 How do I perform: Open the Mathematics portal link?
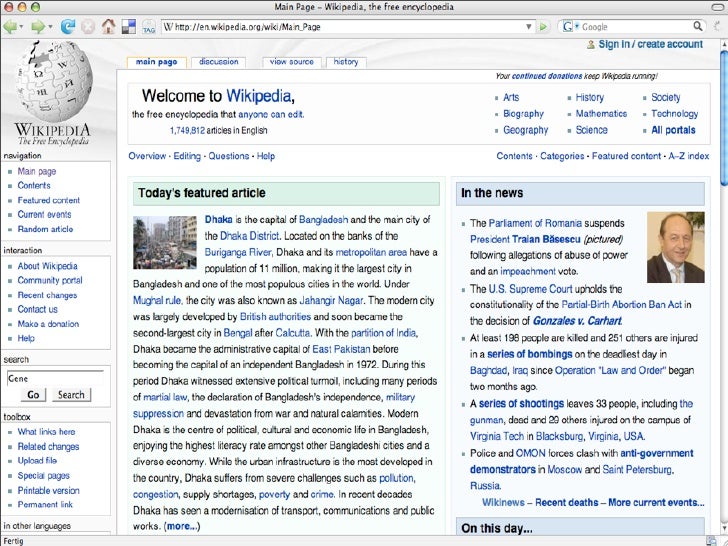click(x=601, y=114)
